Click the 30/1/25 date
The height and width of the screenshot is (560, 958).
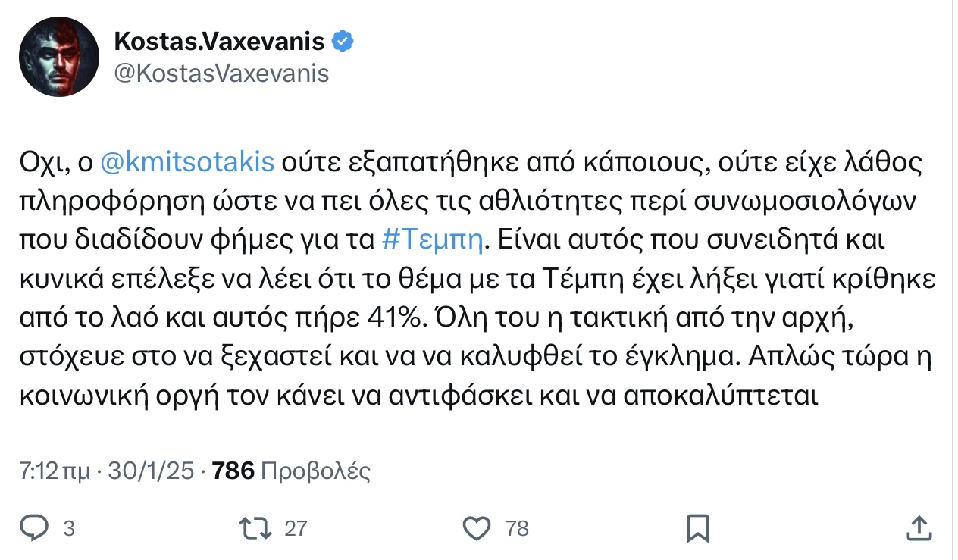pos(154,471)
